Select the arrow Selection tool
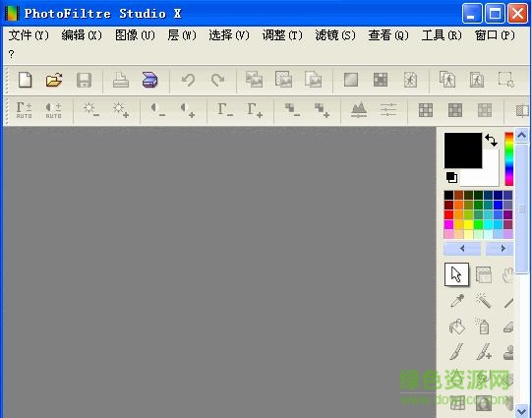532x418 pixels. (x=456, y=274)
